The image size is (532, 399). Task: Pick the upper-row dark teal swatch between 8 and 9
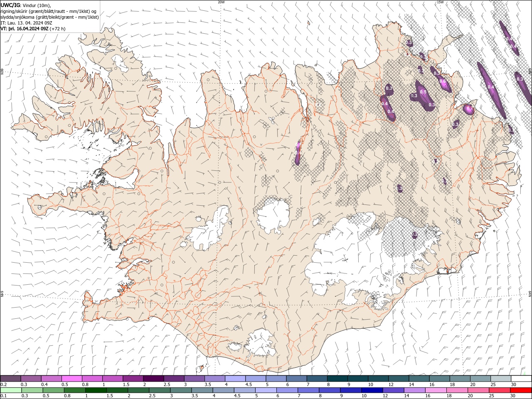point(337,379)
